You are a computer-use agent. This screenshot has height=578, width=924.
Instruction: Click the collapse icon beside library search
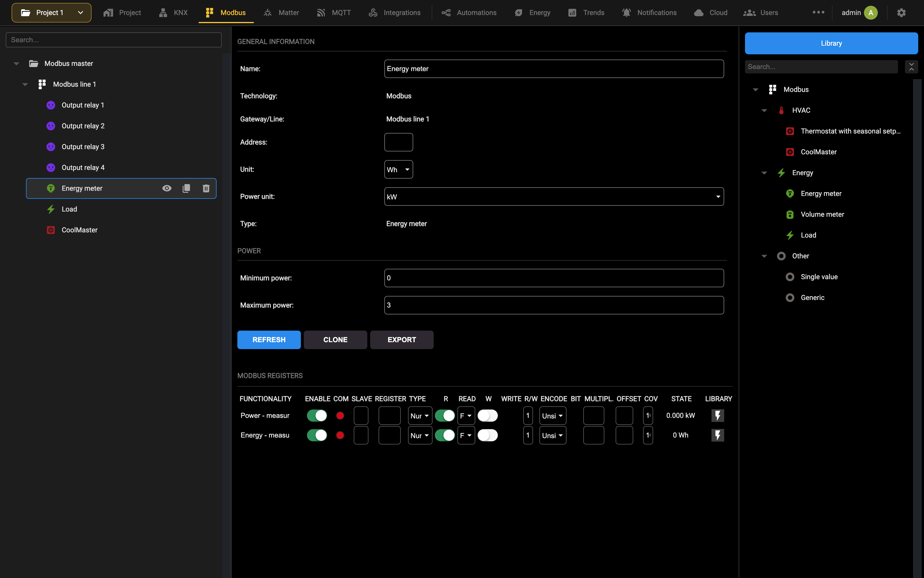[911, 66]
